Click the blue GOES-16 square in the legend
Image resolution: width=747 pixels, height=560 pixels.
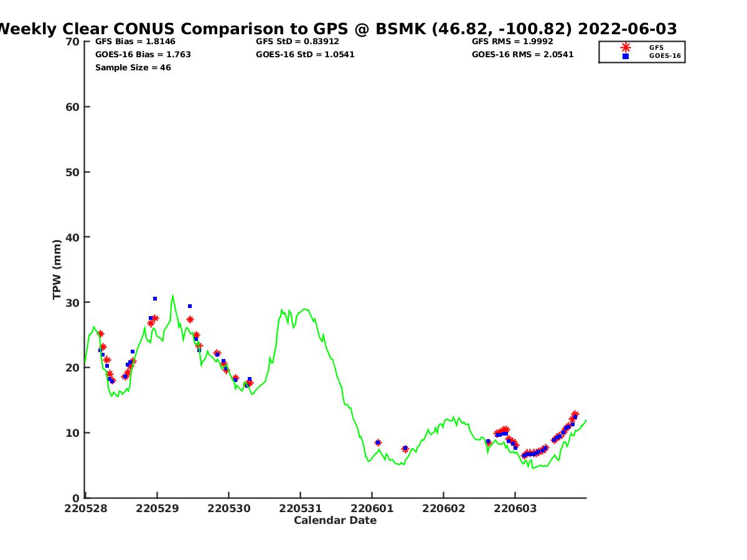click(x=626, y=56)
